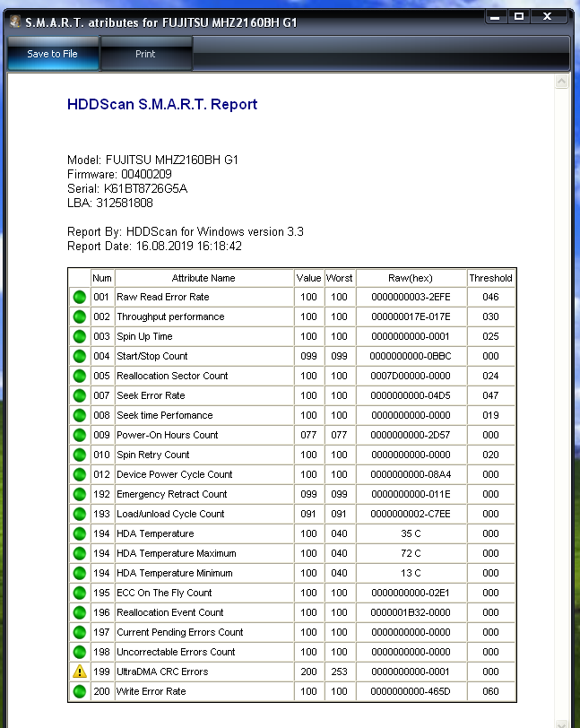Click green status icon for Load/unload Cycle Count
The width and height of the screenshot is (580, 728).
click(80, 514)
